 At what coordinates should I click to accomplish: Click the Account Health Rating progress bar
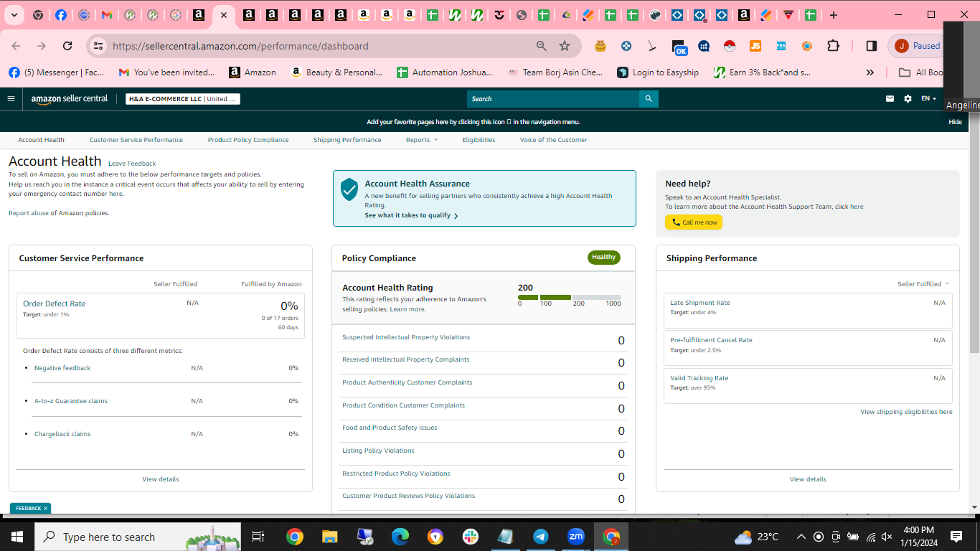(x=570, y=297)
